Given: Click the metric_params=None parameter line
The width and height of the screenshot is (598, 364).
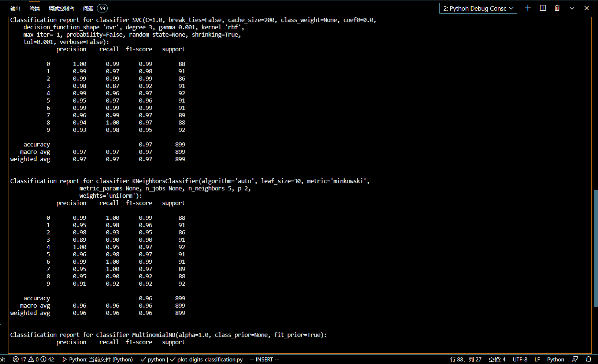Looking at the screenshot, I should 165,189.
